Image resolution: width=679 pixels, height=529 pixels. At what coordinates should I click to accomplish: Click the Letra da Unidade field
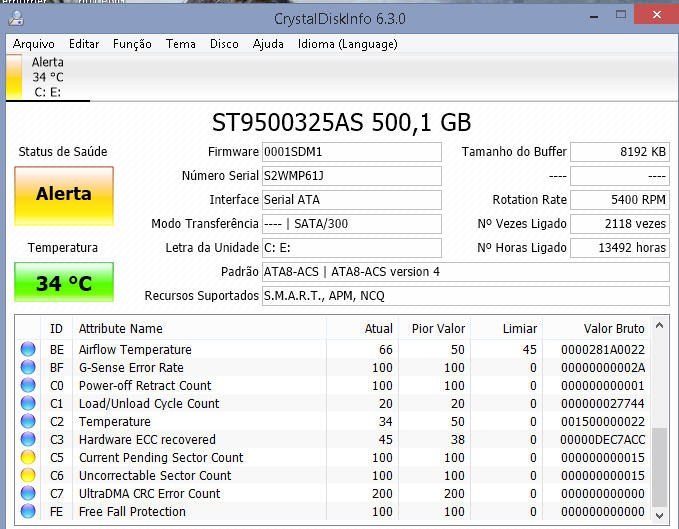352,248
